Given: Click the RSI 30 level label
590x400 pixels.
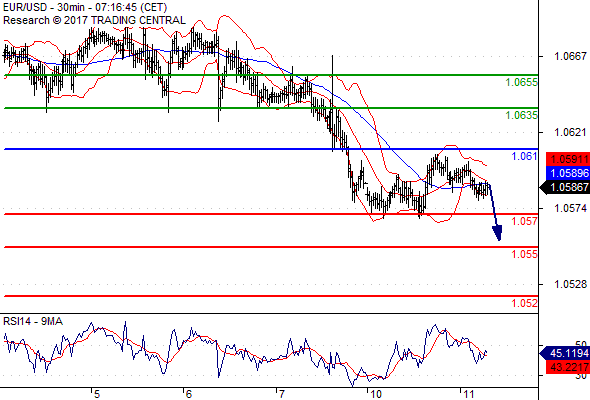Looking at the screenshot, I should [580, 376].
